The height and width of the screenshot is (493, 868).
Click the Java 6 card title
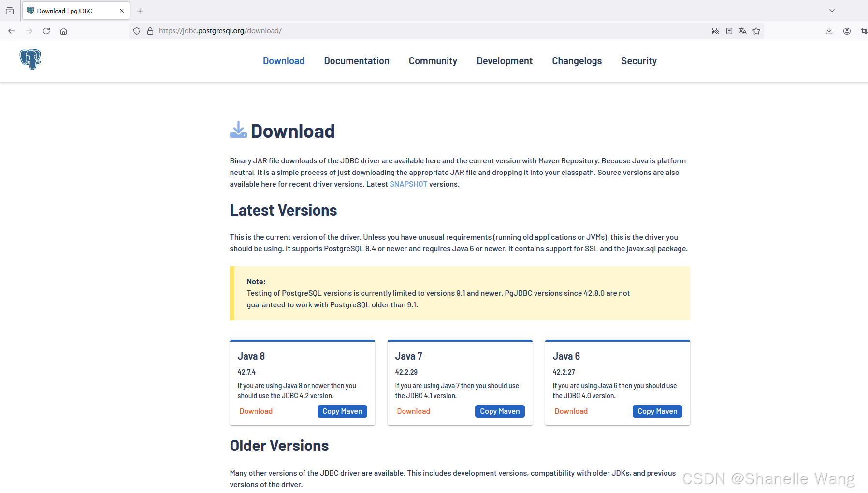coord(566,356)
